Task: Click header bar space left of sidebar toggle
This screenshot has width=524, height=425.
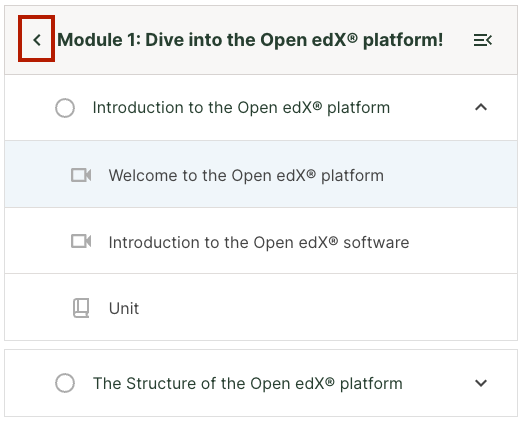Action: point(458,40)
